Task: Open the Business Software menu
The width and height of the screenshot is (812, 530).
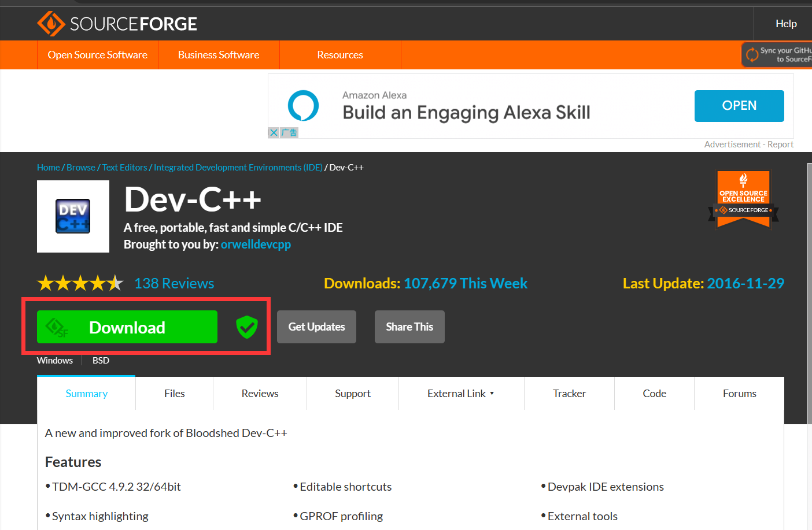Action: (219, 55)
